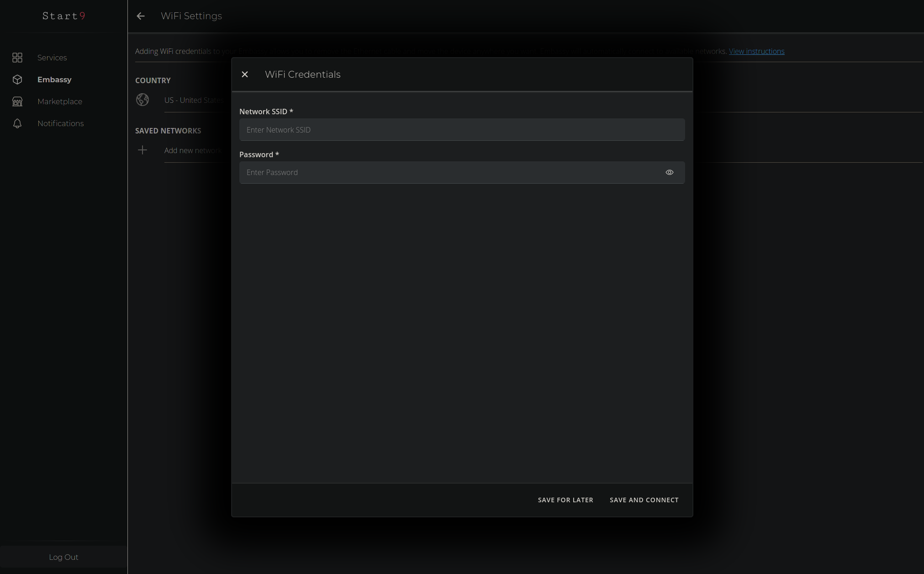The image size is (924, 574).
Task: Focus the Network SSID input field
Action: click(461, 130)
